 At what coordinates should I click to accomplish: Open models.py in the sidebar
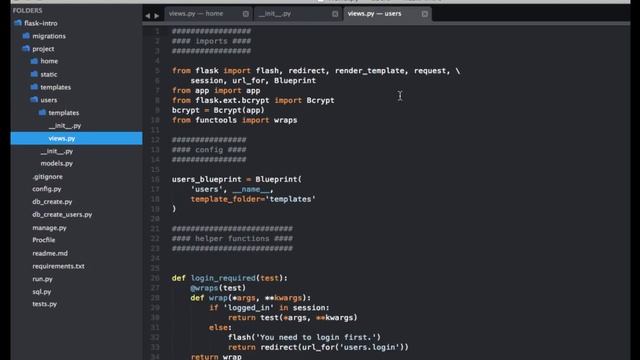coord(57,163)
